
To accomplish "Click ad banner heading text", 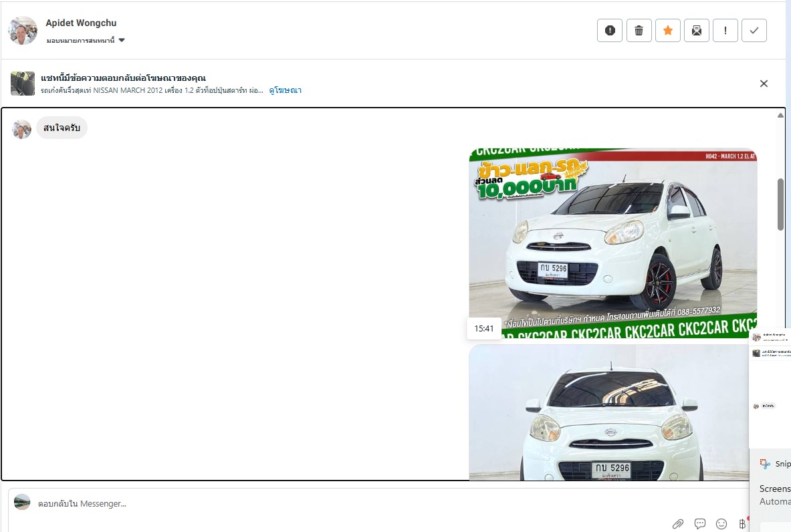I will pos(123,78).
